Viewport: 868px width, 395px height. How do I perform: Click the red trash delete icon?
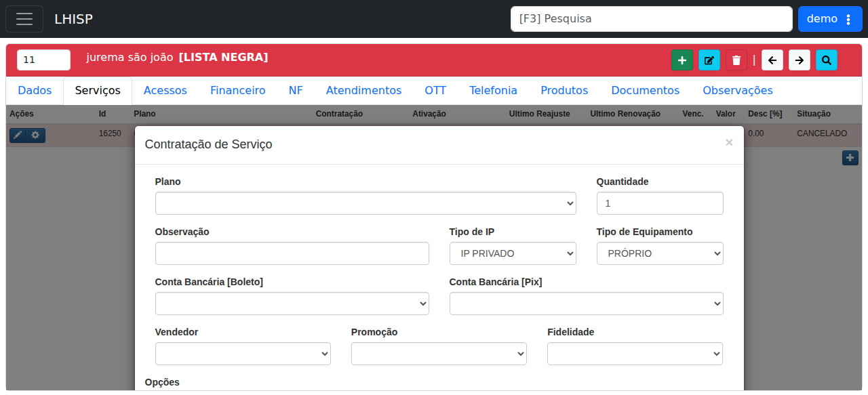point(736,60)
